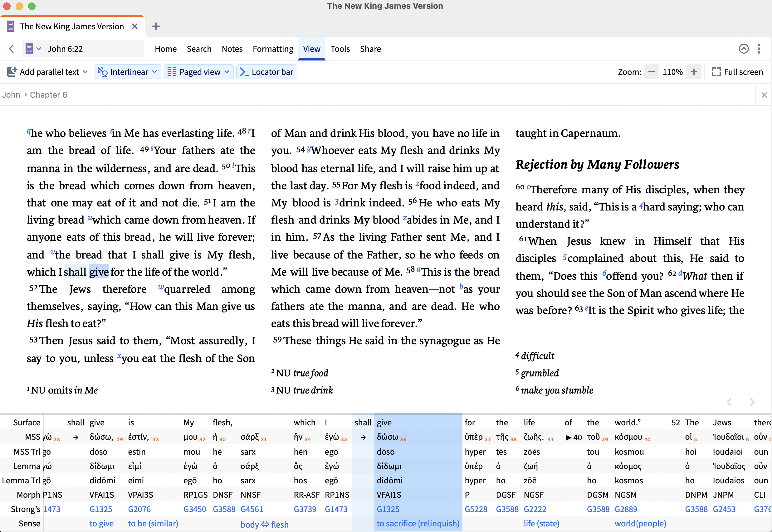772x532 pixels.
Task: Toggle the Locator bar
Action: click(266, 72)
